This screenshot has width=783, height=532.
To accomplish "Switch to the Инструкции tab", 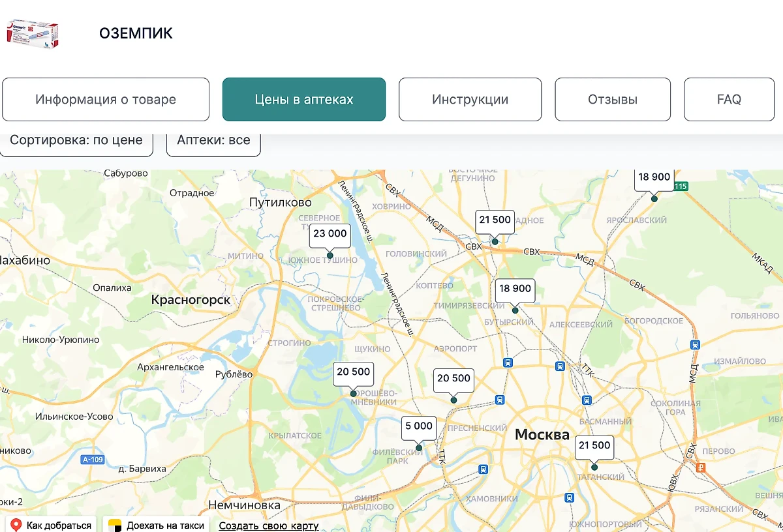I will point(470,99).
